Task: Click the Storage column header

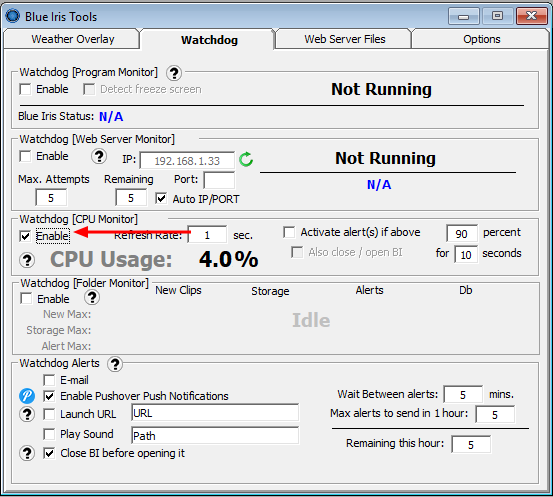Action: pyautogui.click(x=270, y=291)
